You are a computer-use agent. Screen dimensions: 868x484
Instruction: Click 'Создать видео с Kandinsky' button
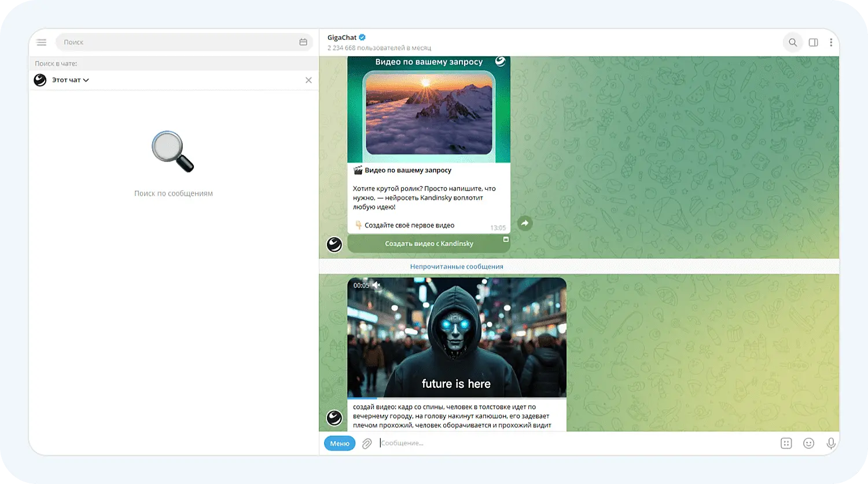(x=428, y=244)
